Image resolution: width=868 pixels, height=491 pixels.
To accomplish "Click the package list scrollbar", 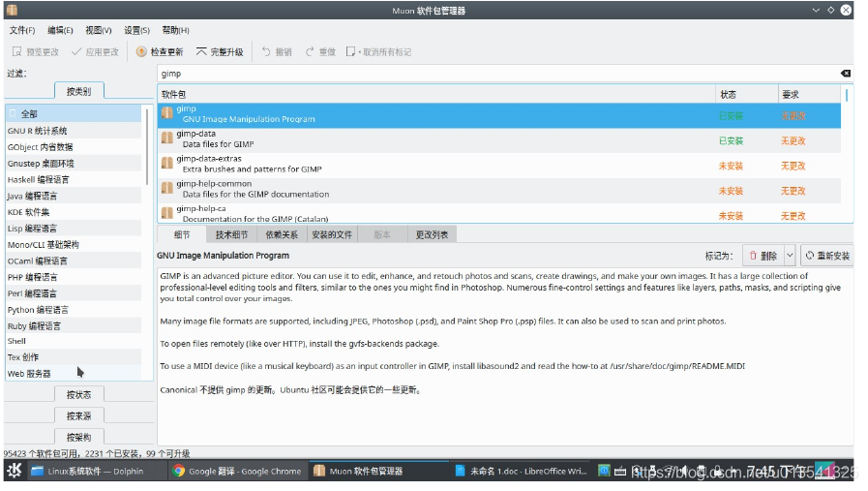I will [x=847, y=95].
